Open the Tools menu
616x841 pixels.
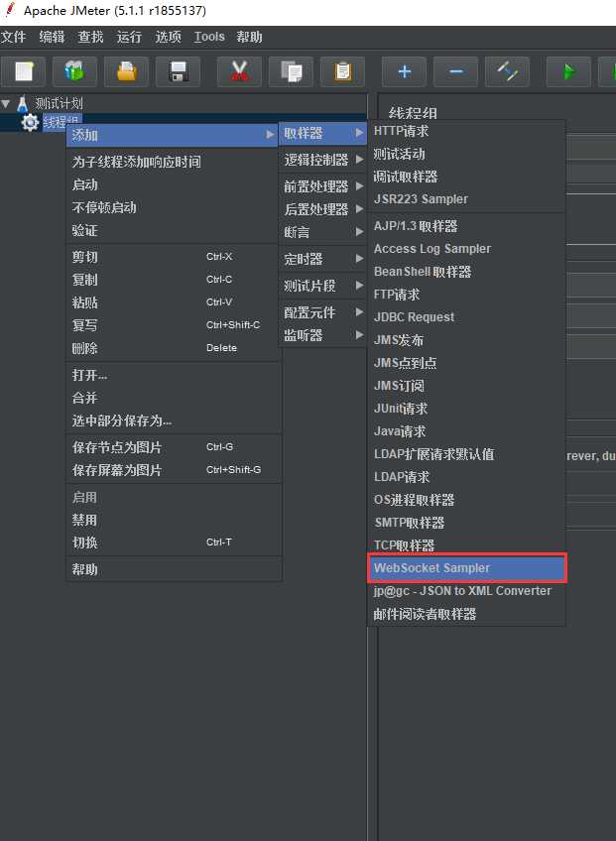[x=209, y=37]
